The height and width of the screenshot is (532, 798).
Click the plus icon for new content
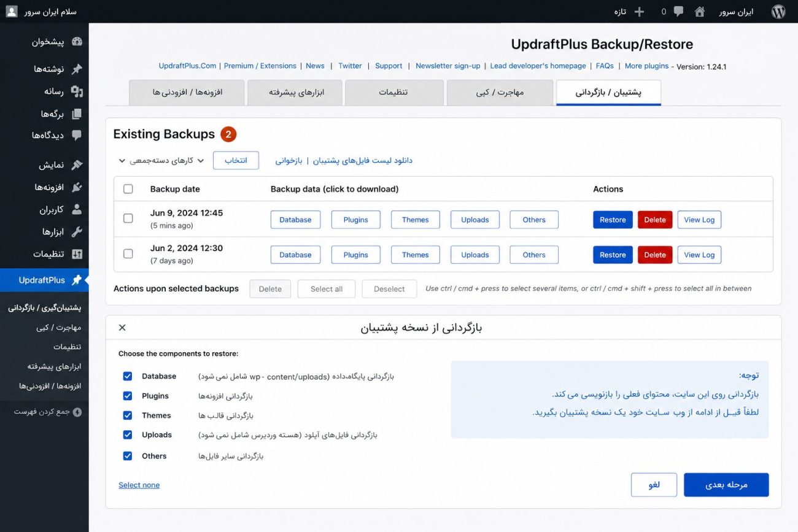(639, 12)
